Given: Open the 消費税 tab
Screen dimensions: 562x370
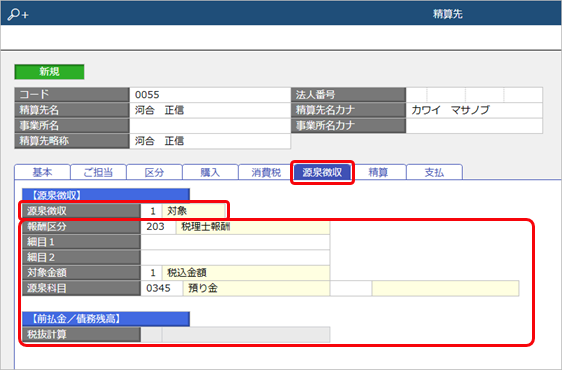Looking at the screenshot, I should pos(266,172).
